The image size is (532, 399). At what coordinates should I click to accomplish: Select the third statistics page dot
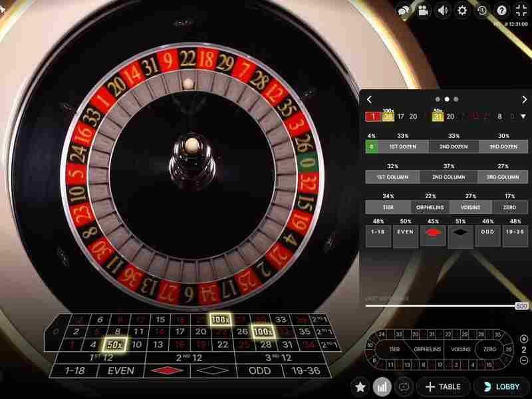click(456, 99)
